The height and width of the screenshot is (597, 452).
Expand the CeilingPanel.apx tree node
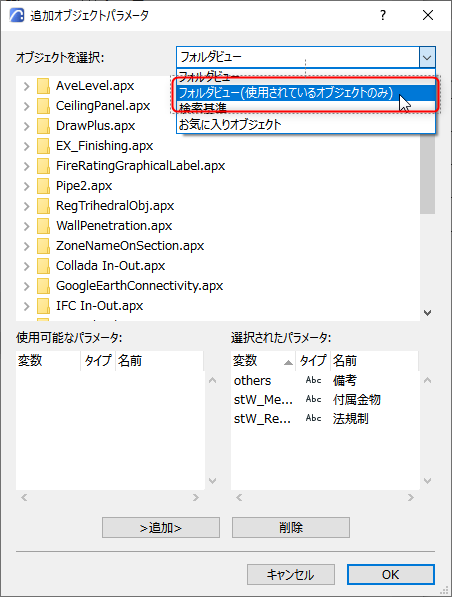[26, 106]
